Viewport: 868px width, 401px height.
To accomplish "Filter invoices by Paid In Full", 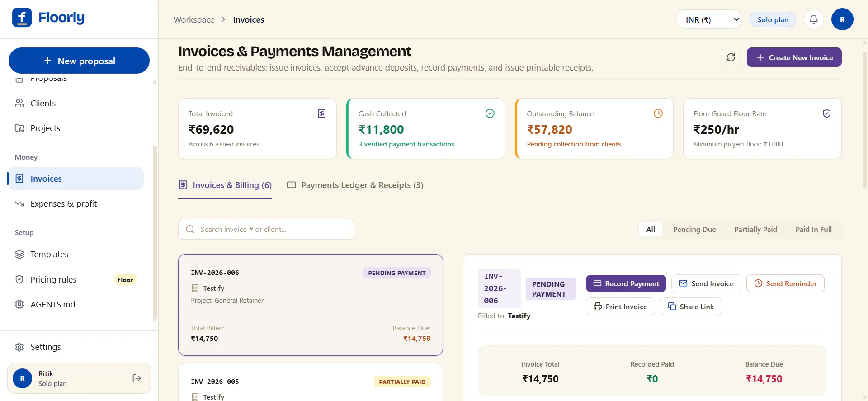I will [x=813, y=230].
